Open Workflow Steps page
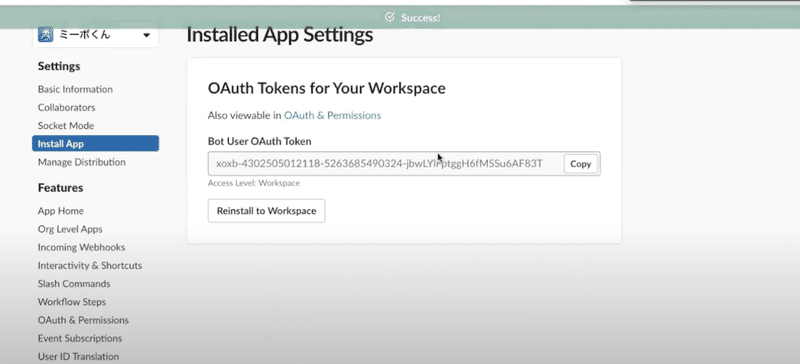The width and height of the screenshot is (800, 364). pos(72,302)
